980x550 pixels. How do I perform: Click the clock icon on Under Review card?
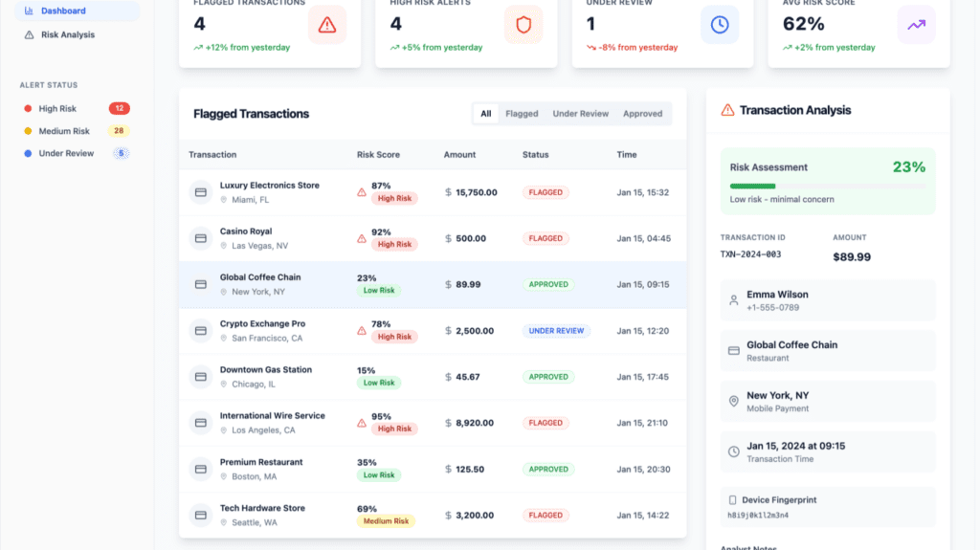tap(720, 25)
